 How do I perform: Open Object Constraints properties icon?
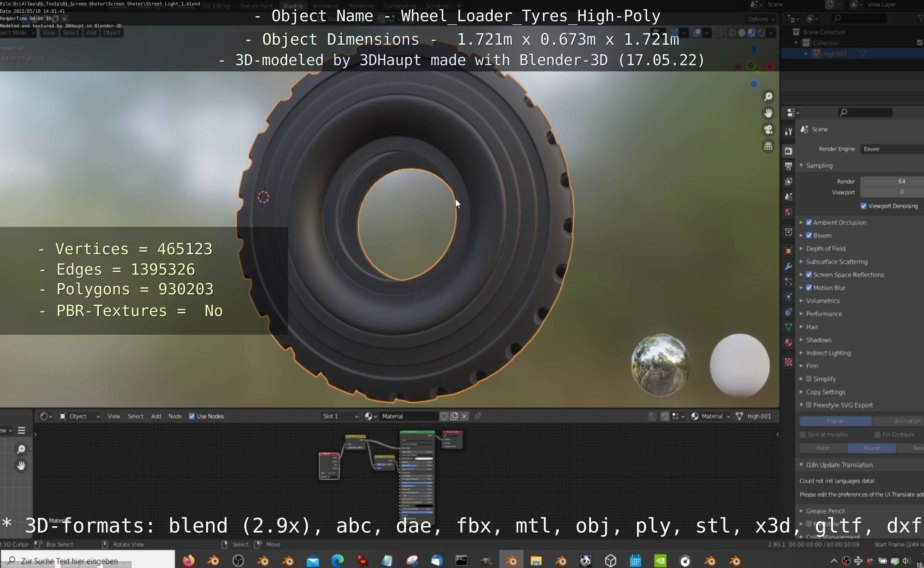point(788,312)
